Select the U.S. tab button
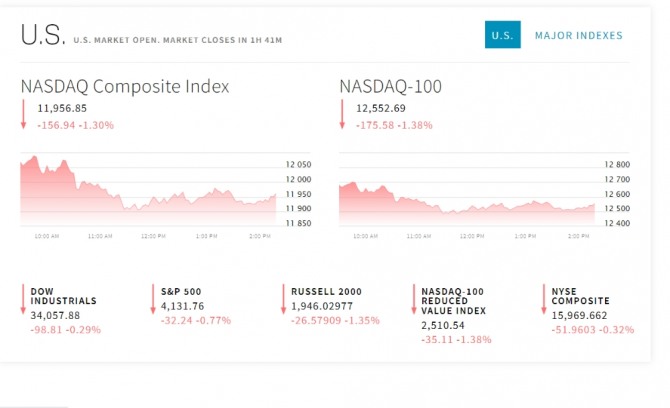The width and height of the screenshot is (670, 408). click(502, 35)
